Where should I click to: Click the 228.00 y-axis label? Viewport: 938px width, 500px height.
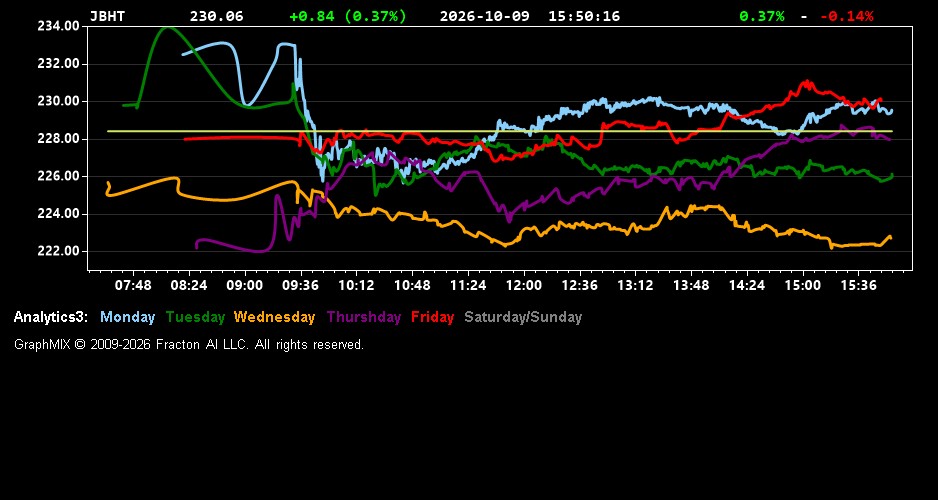tap(58, 139)
